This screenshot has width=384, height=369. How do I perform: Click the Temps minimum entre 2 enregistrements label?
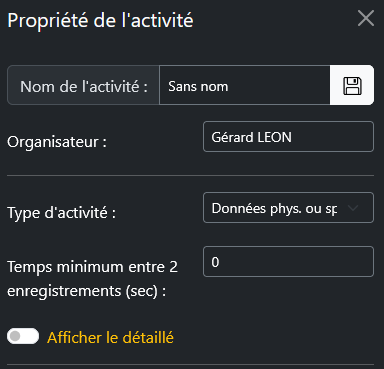tap(92, 279)
